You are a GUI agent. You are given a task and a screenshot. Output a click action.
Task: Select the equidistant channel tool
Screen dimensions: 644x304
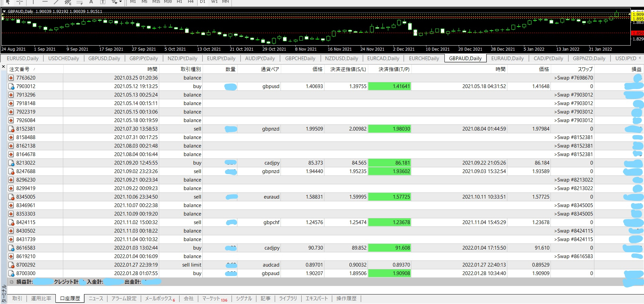click(68, 2)
